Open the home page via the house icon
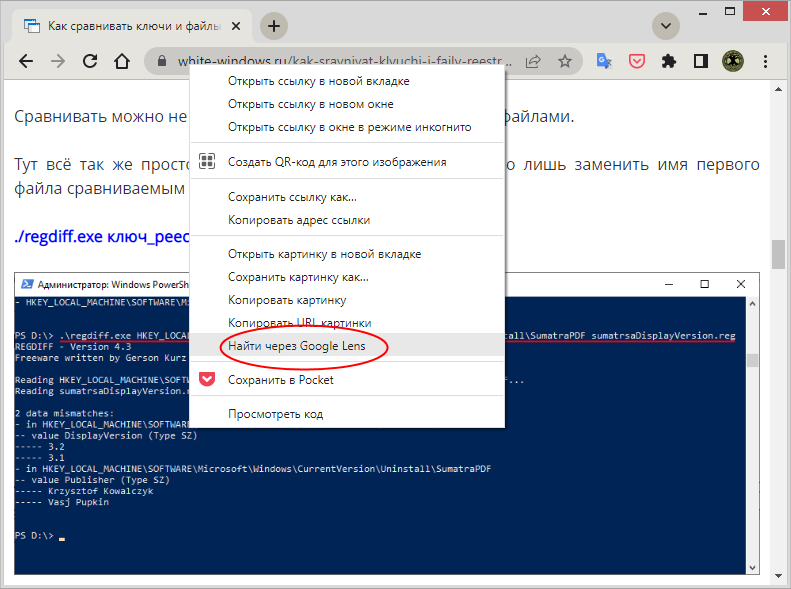Screen dimensions: 791x589 122,62
